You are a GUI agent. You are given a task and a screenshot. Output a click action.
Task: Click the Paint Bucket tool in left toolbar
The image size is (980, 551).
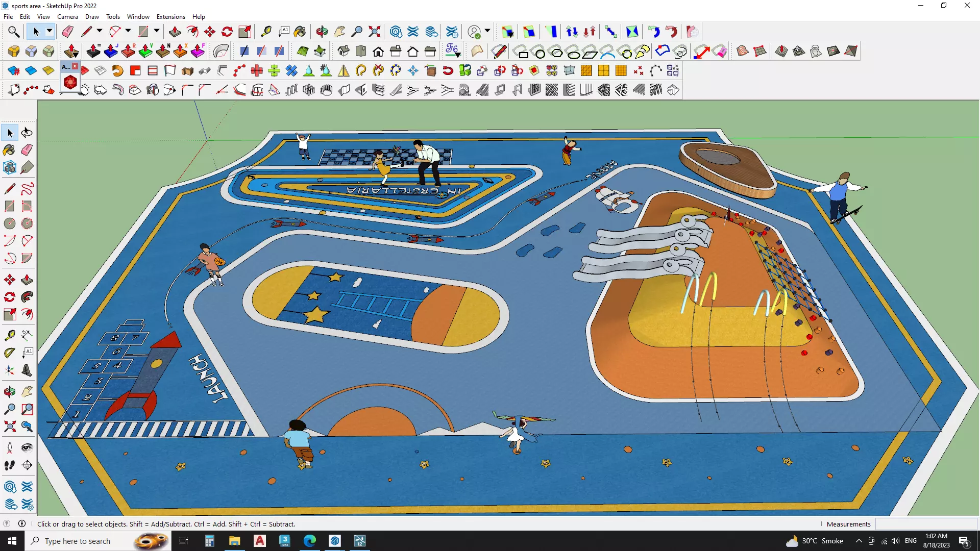(x=9, y=150)
